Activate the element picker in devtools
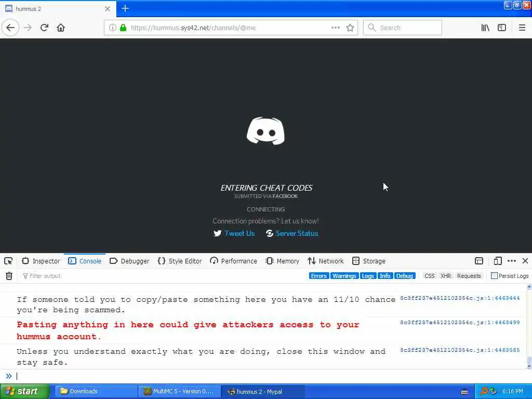Image resolution: width=532 pixels, height=399 pixels. pos(8,261)
